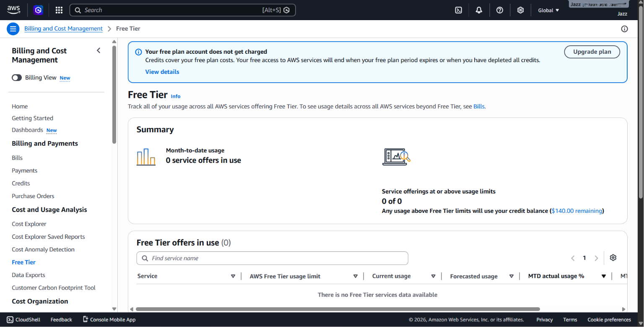Image resolution: width=644 pixels, height=327 pixels.
Task: Open Purchase Orders in sidebar
Action: 33,196
